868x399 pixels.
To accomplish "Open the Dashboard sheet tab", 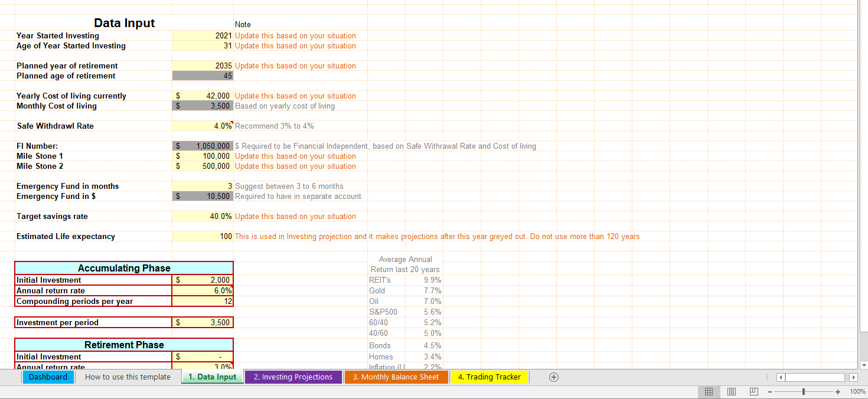I will 48,377.
